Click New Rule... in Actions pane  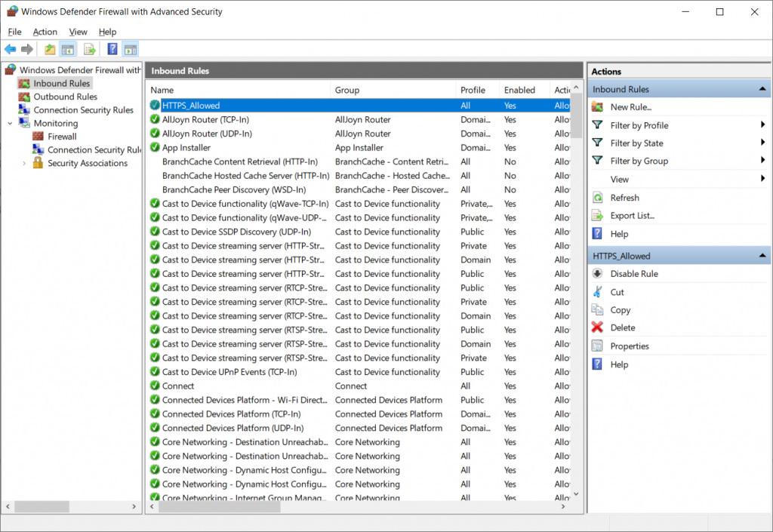point(631,107)
